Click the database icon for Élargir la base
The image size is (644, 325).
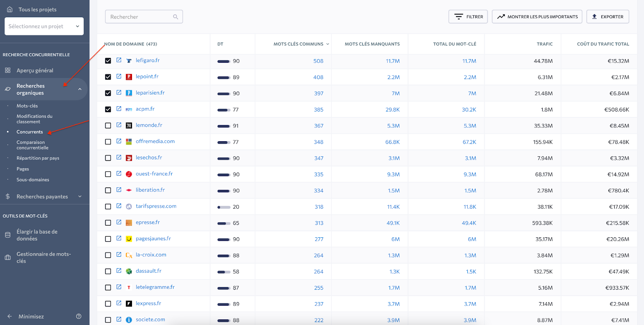[x=8, y=235]
